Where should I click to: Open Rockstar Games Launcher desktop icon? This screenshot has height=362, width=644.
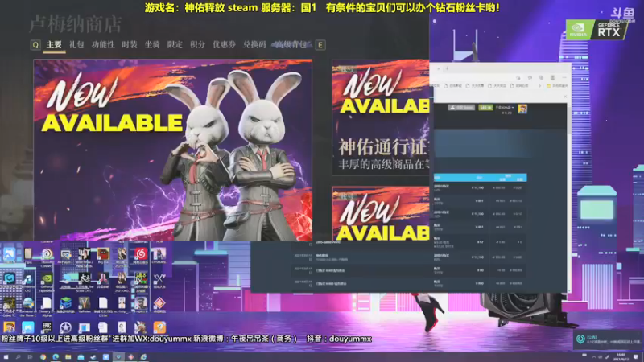click(x=66, y=327)
